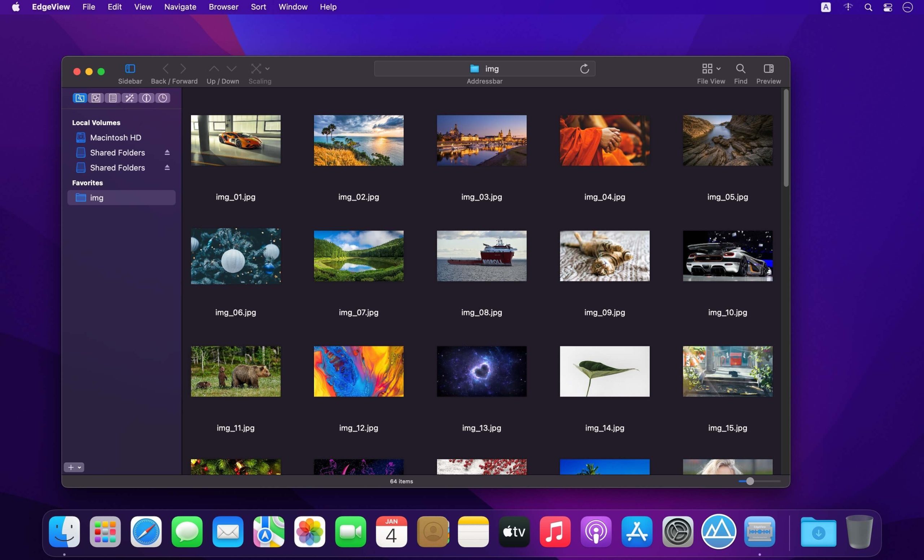Click the Find magnifier icon in the toolbar

(740, 69)
